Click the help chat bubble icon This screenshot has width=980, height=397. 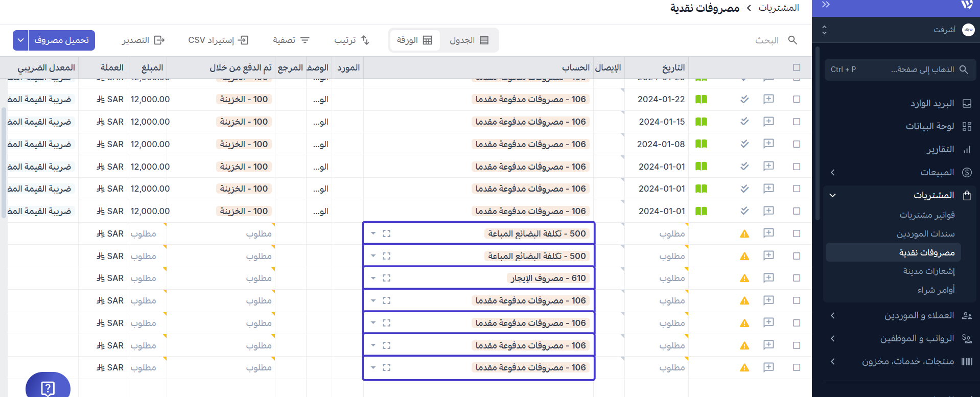pos(48,388)
